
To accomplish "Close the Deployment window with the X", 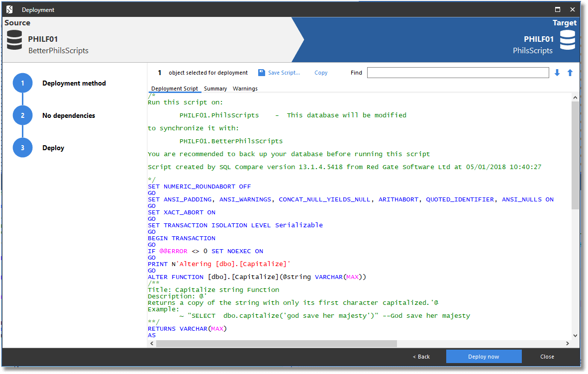I will click(x=572, y=9).
